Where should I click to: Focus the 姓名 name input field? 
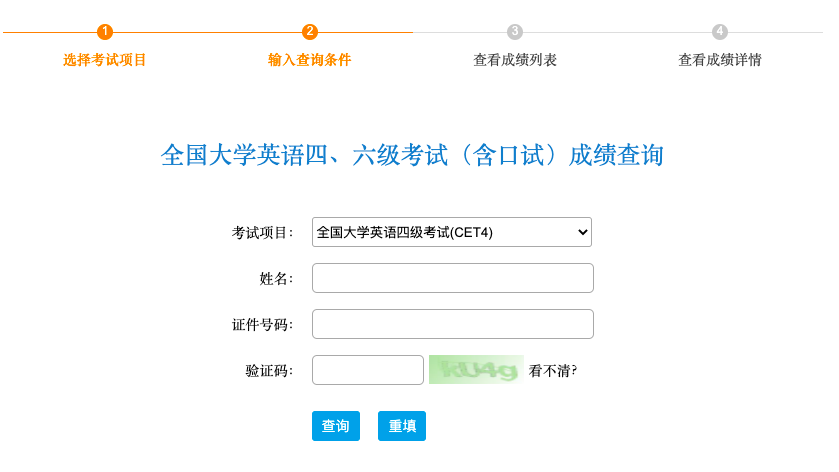pos(453,278)
